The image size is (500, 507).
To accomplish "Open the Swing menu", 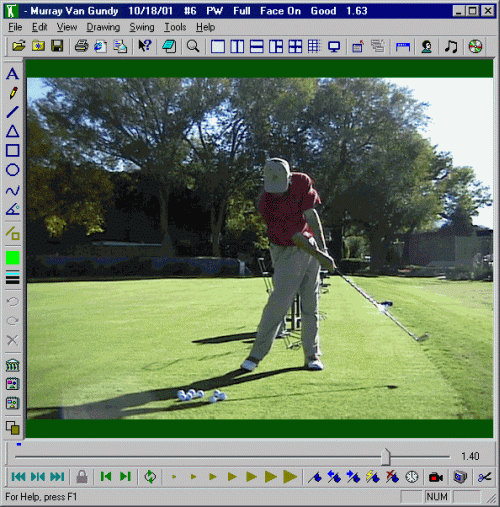I will (142, 27).
